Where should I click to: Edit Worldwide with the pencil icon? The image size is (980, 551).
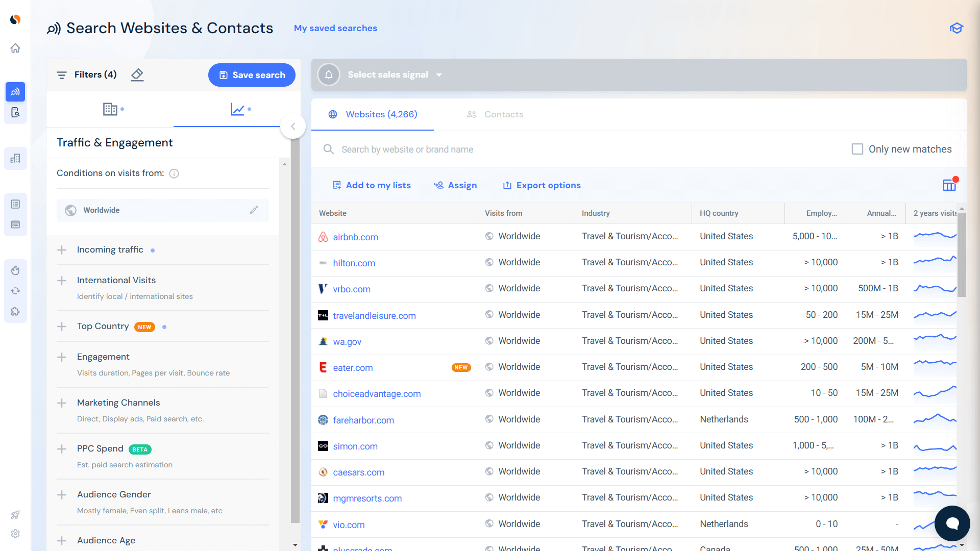[254, 210]
